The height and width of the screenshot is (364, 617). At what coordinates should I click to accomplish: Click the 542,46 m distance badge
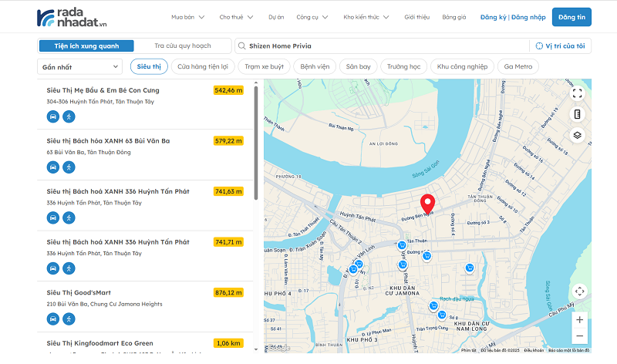[228, 90]
